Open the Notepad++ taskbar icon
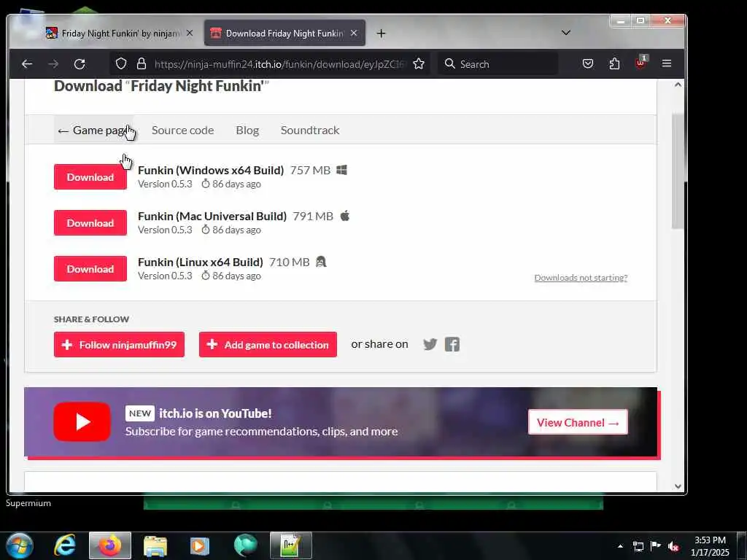Image resolution: width=747 pixels, height=560 pixels. pos(290,545)
